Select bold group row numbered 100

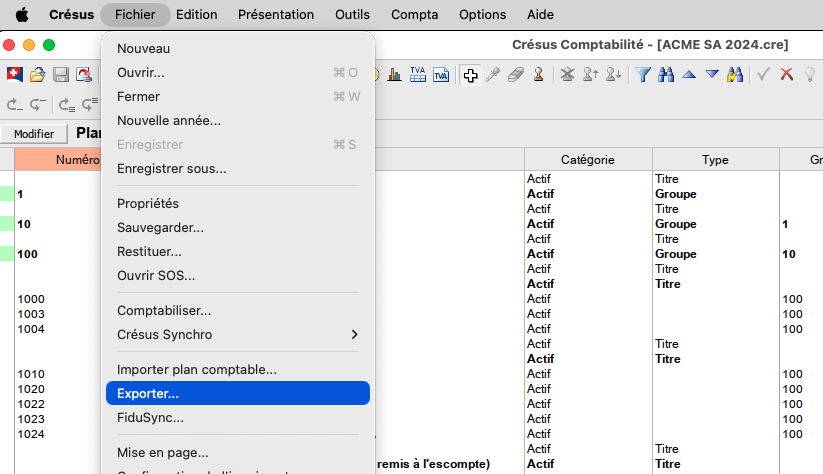click(x=27, y=254)
